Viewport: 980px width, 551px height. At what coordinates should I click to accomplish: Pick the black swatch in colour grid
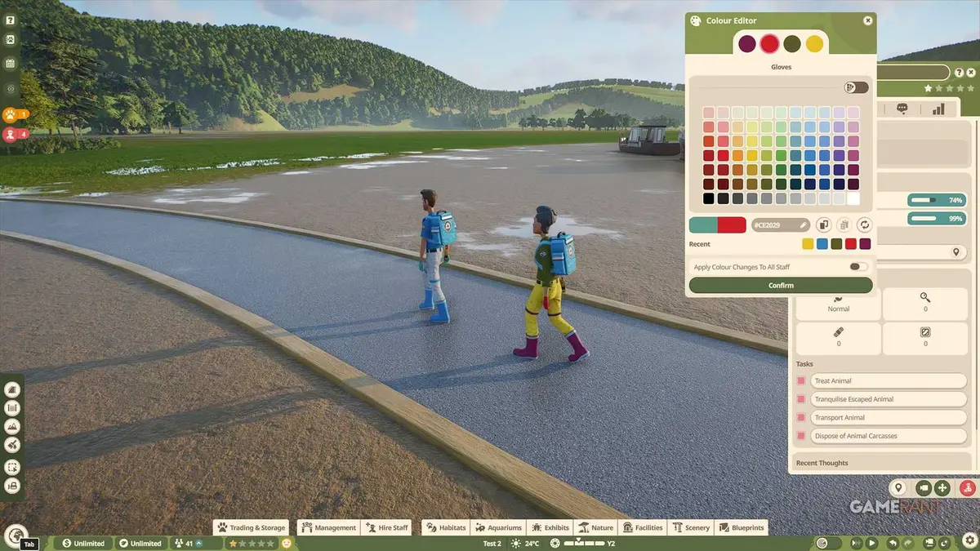click(709, 198)
